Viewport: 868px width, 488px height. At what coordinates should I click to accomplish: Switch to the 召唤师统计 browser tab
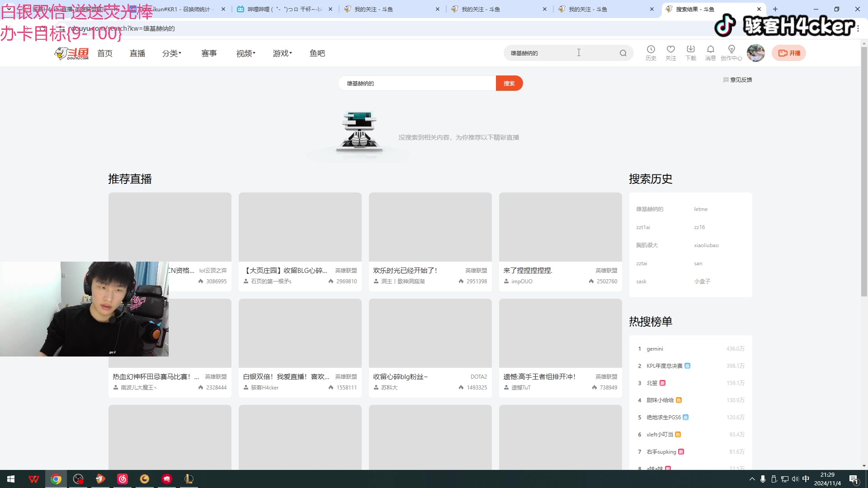(x=176, y=9)
